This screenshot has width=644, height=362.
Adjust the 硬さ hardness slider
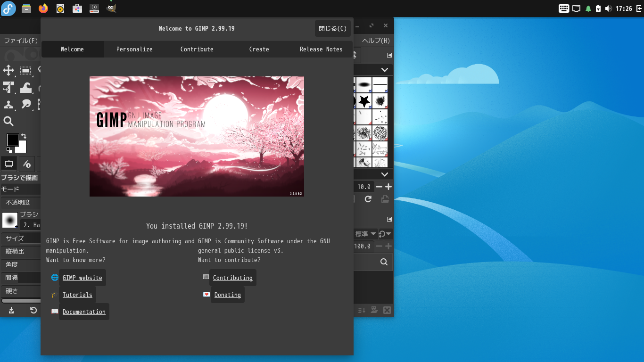(21, 291)
